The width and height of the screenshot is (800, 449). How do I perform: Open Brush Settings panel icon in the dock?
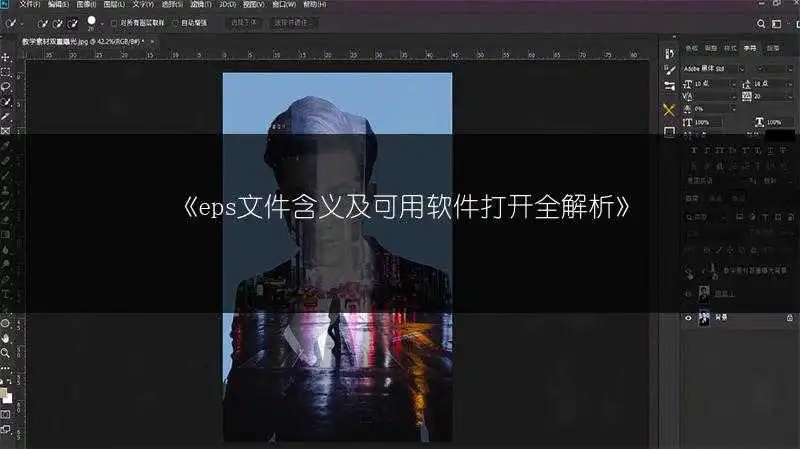[x=669, y=70]
